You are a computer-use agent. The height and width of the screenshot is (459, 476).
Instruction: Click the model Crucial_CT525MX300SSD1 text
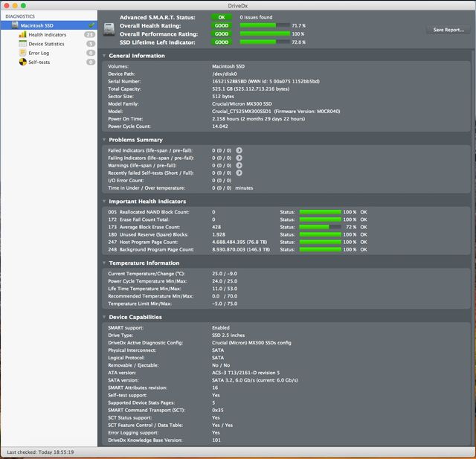[242, 112]
